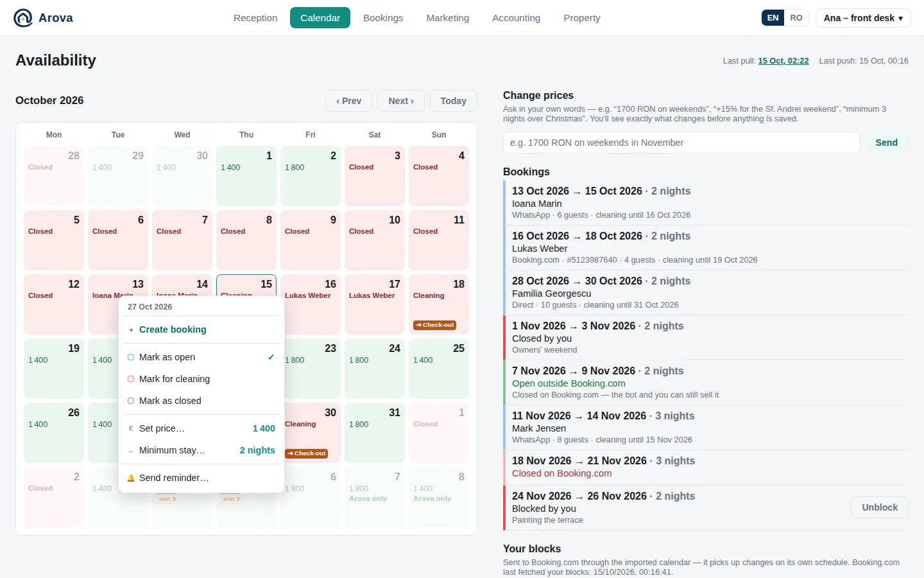Switch language to RO

[796, 18]
